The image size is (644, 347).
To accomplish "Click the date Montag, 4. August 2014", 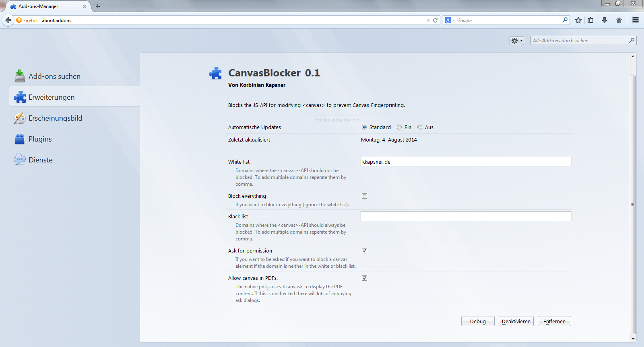I will (389, 140).
